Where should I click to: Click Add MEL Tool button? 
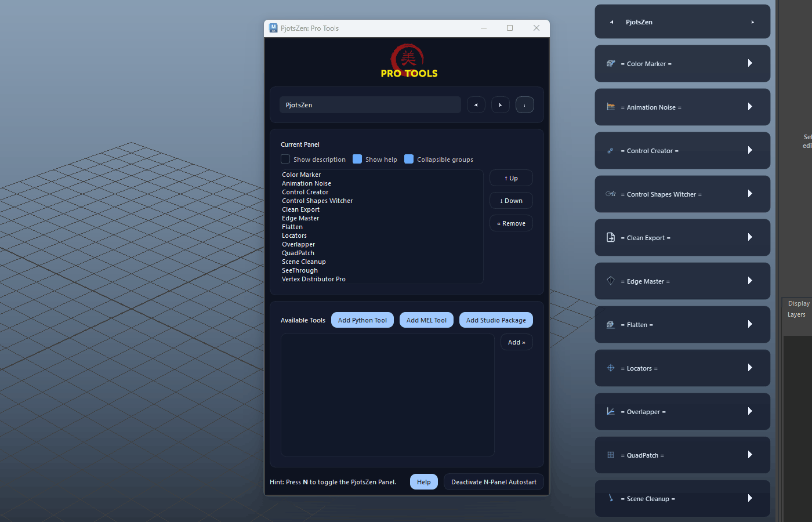pyautogui.click(x=426, y=320)
